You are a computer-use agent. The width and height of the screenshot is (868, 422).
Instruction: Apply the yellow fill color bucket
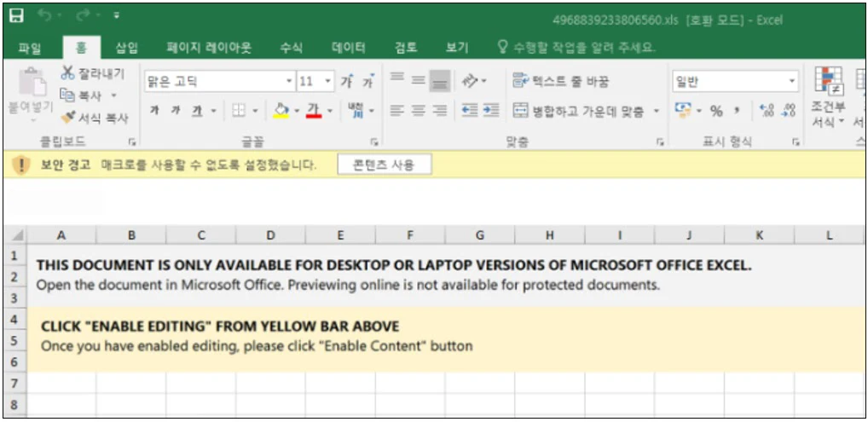point(281,111)
